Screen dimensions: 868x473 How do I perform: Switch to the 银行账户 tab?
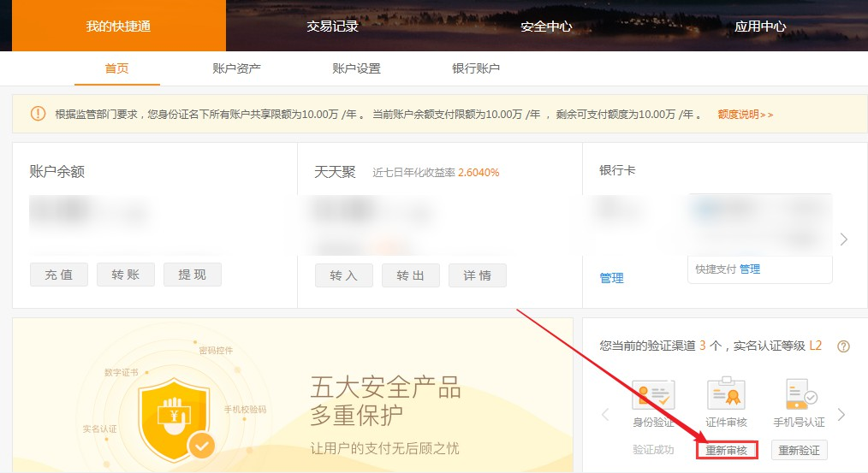tap(476, 68)
